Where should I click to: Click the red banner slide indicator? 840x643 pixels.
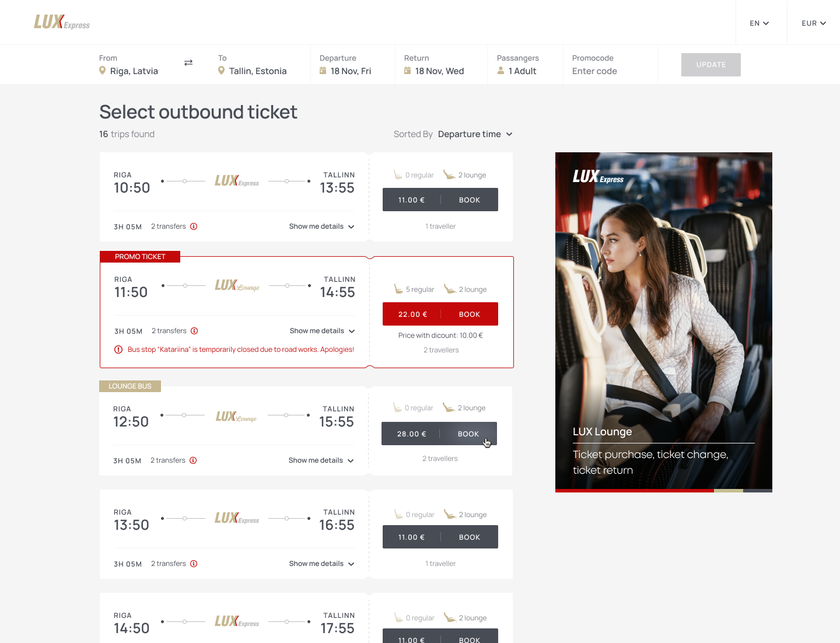click(635, 491)
